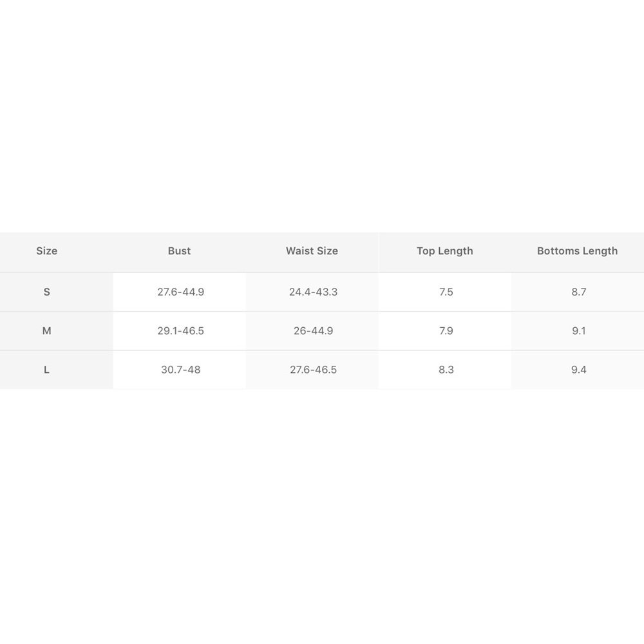644x644 pixels.
Task: Select the 24.4-43.3 waist size cell
Action: (313, 292)
